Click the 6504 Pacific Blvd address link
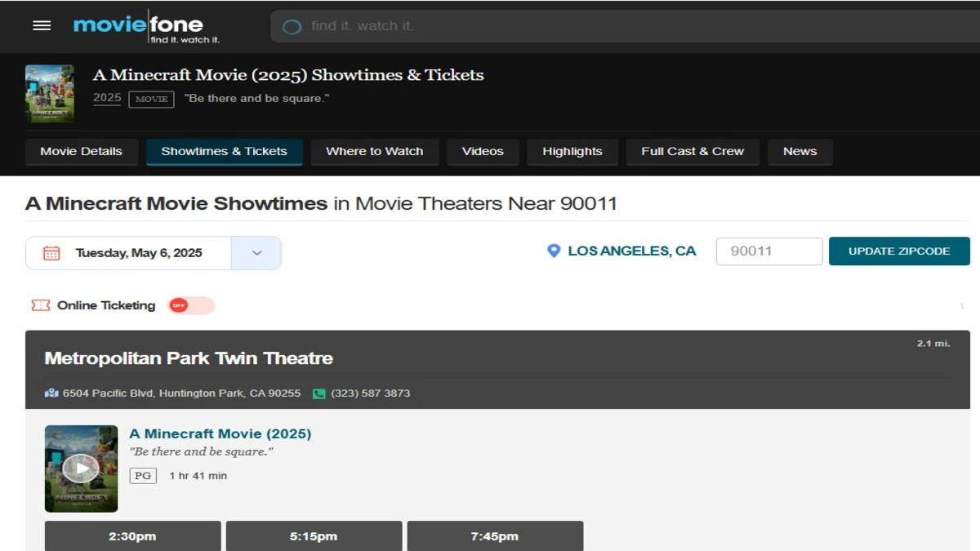 pyautogui.click(x=181, y=393)
